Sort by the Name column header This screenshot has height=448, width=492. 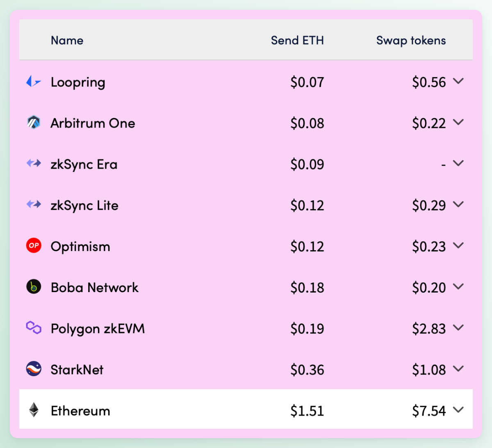coord(67,40)
